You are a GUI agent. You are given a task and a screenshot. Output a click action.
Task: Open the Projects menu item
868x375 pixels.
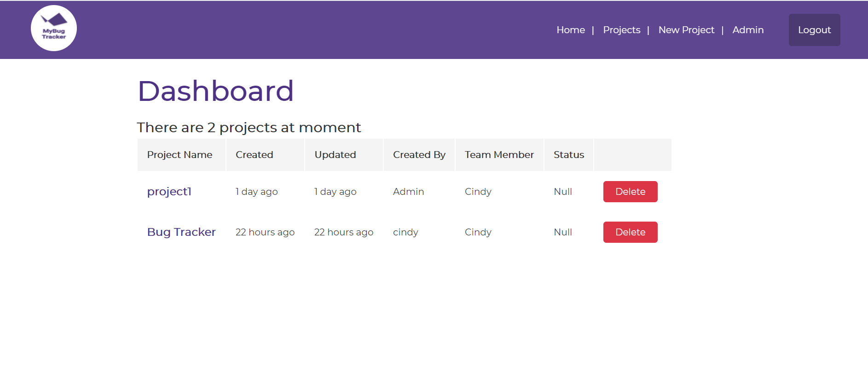(x=621, y=29)
